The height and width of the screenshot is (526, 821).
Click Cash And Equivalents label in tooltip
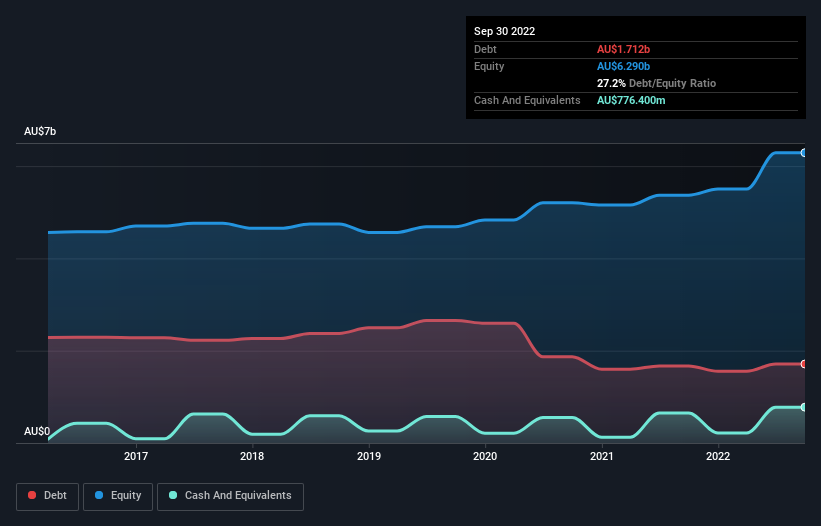pos(527,100)
